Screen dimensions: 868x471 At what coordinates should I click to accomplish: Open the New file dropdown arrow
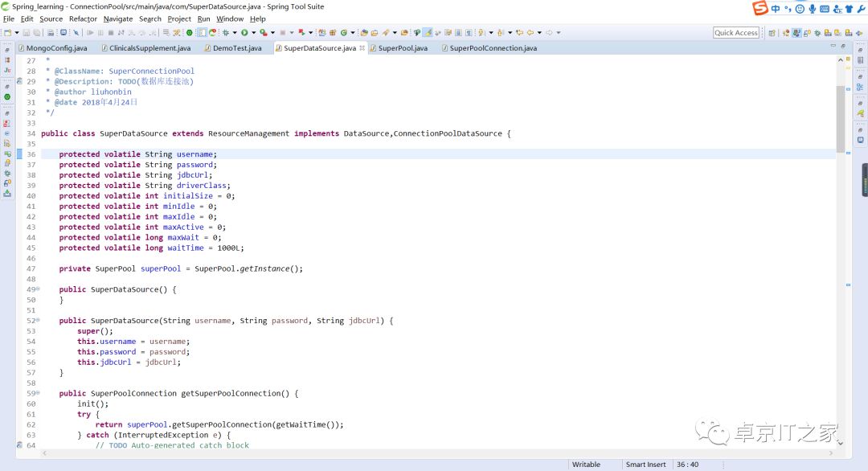[17, 33]
